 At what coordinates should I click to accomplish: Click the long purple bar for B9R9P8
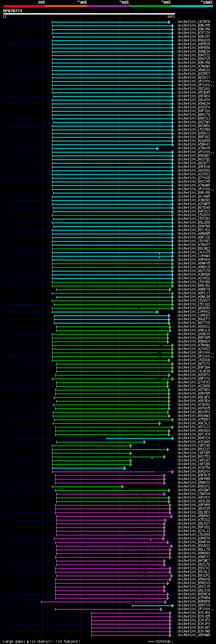[x=104, y=602]
